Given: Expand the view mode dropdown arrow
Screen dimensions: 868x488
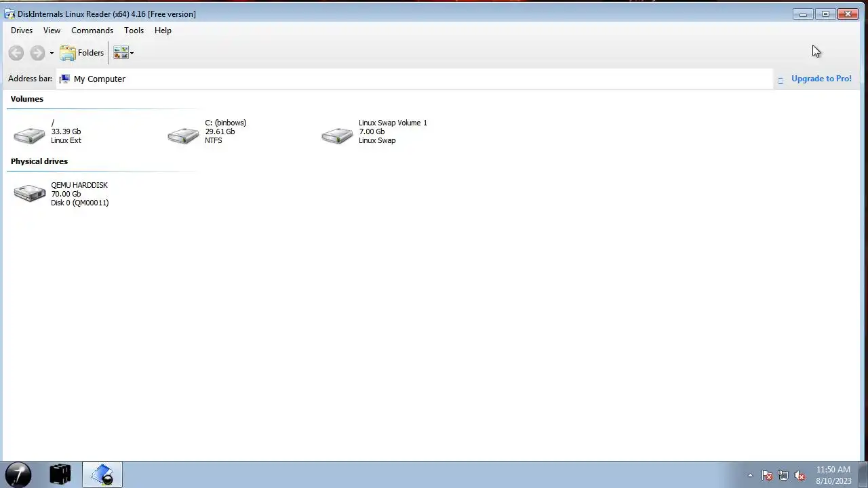Looking at the screenshot, I should pos(132,53).
